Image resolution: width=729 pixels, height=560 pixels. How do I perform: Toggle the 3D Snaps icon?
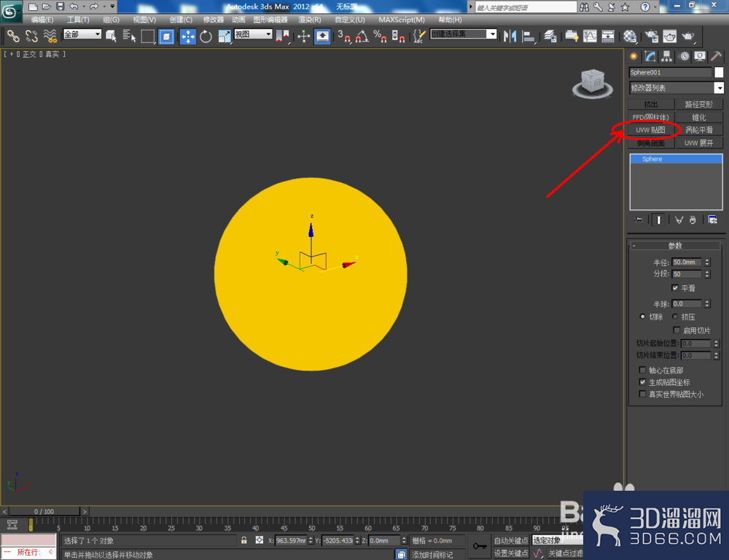(x=344, y=36)
